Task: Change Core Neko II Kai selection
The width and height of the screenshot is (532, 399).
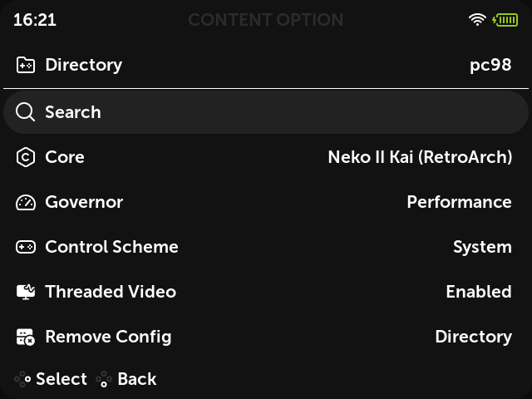Action: [x=420, y=157]
